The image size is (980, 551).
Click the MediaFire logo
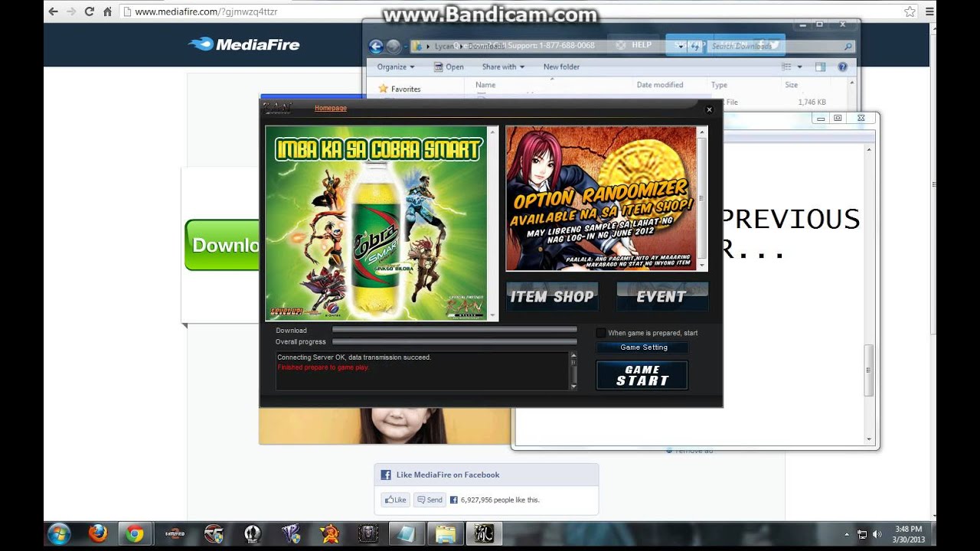pos(244,44)
